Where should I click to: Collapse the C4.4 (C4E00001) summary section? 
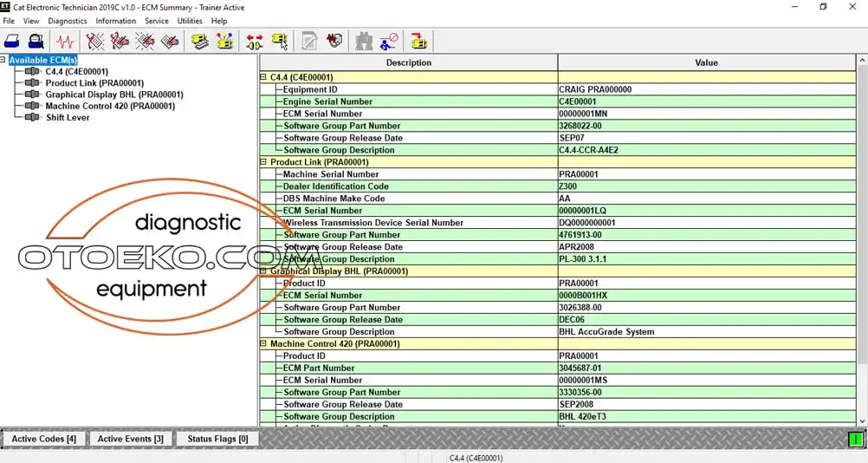pyautogui.click(x=263, y=77)
